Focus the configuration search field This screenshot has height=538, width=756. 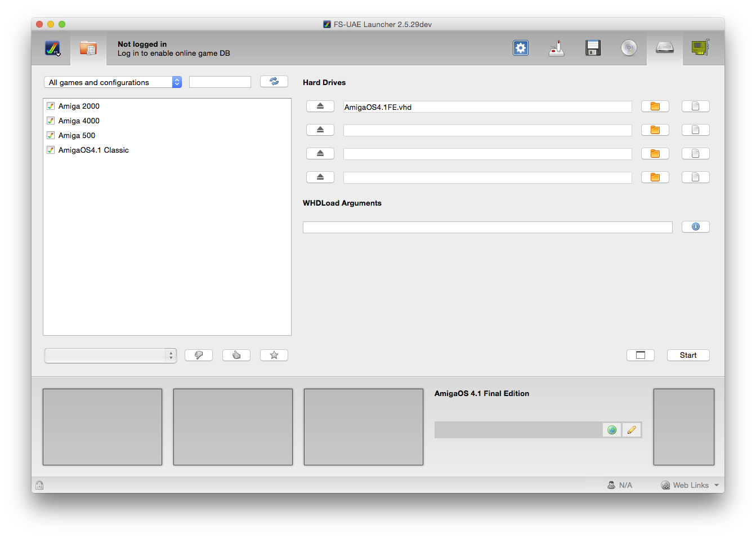coord(220,82)
